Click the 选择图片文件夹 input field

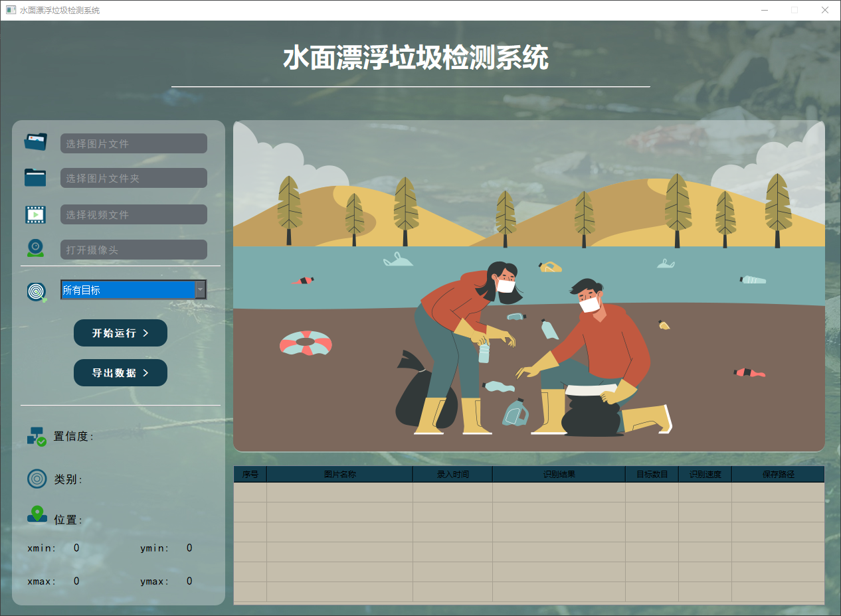click(134, 178)
